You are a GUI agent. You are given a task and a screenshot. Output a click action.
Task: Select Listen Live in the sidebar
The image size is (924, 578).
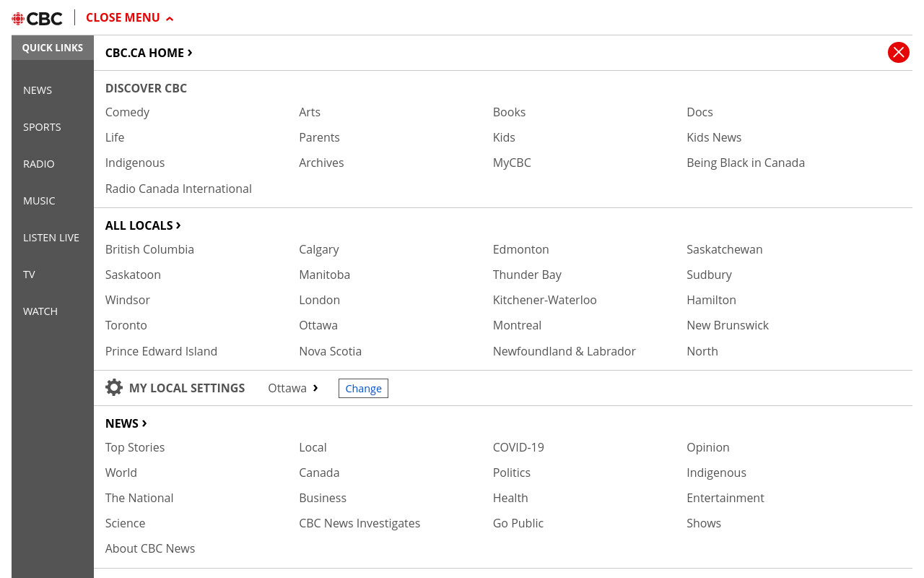coord(51,238)
